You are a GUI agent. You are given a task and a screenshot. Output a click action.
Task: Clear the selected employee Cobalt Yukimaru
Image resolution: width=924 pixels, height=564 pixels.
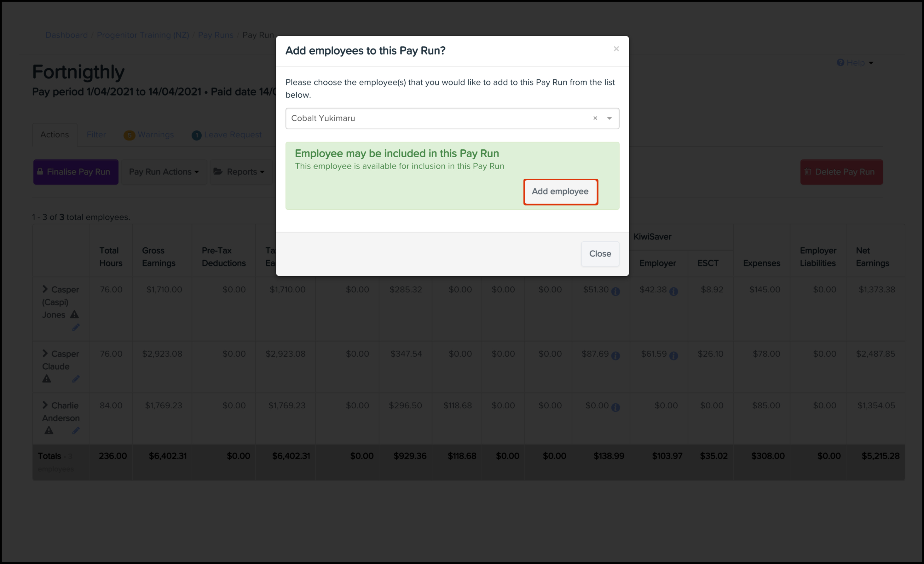[595, 118]
